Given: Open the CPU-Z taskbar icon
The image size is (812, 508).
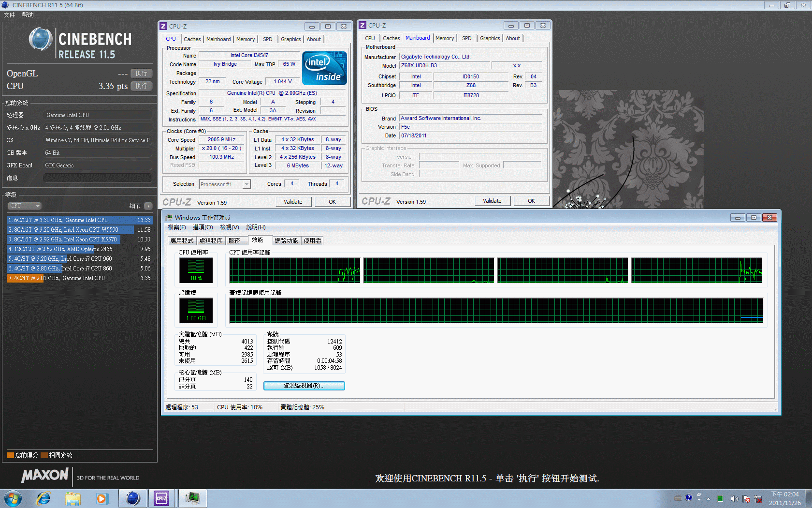Looking at the screenshot, I should (x=161, y=498).
